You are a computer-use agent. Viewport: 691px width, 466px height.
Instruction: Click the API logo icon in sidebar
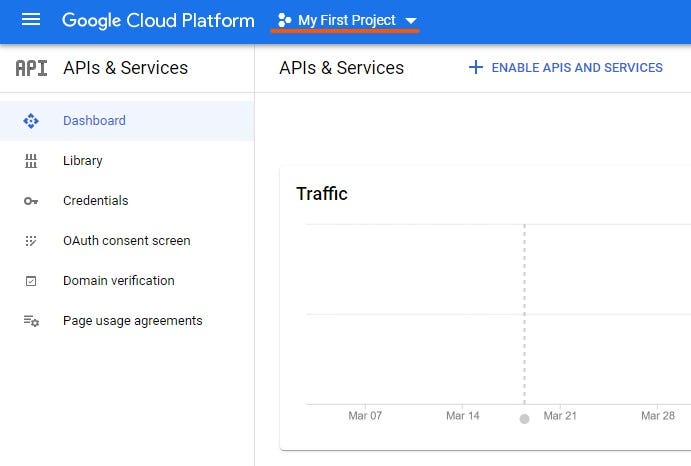31,68
